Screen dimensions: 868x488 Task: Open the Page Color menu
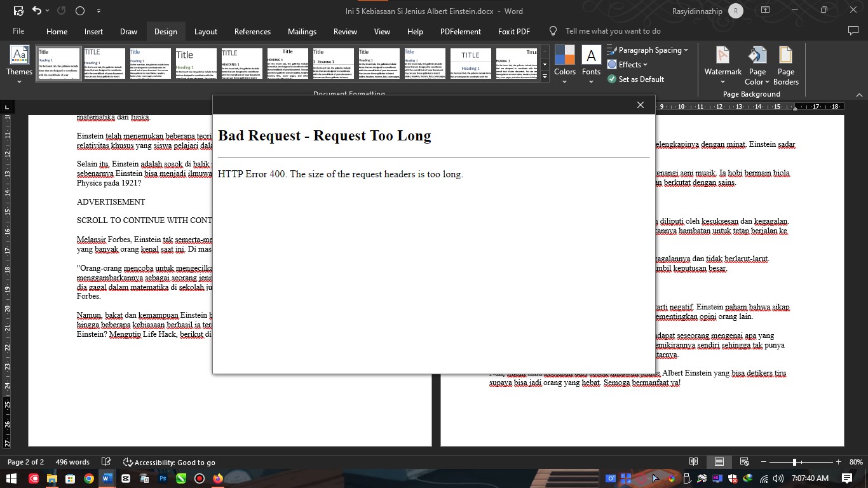(x=757, y=62)
